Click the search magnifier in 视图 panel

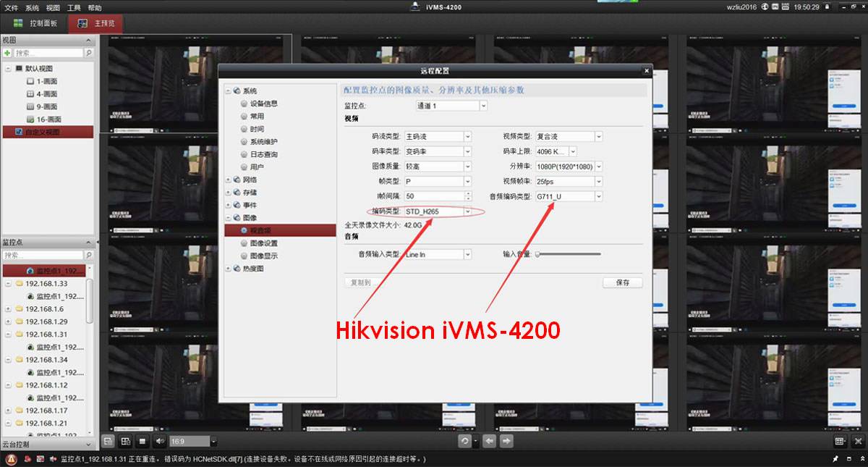coord(89,53)
